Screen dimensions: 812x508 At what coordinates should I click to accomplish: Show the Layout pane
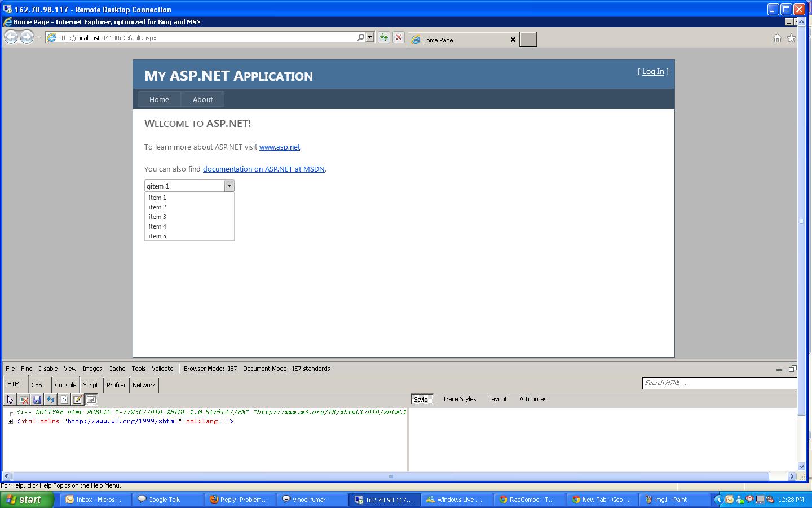click(497, 399)
